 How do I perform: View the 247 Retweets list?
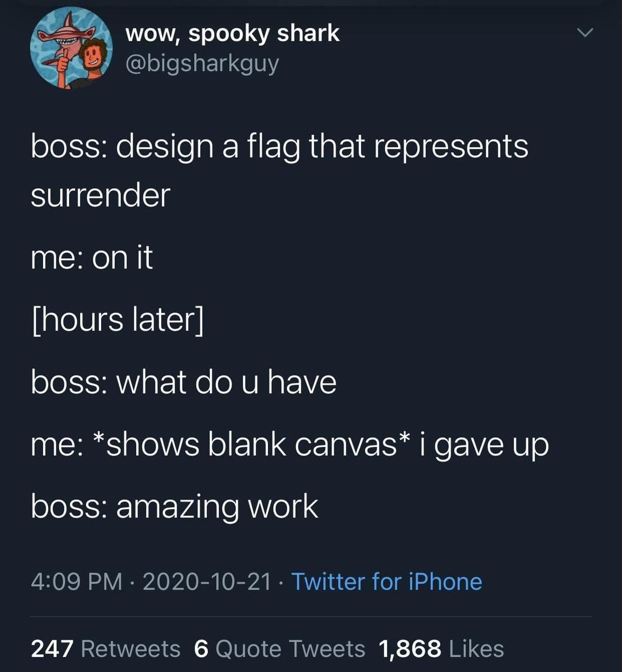point(106,649)
